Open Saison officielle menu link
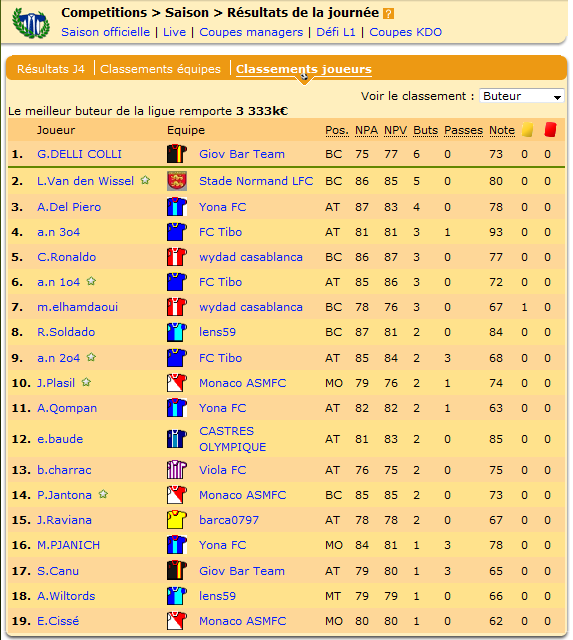The width and height of the screenshot is (573, 640). point(105,32)
